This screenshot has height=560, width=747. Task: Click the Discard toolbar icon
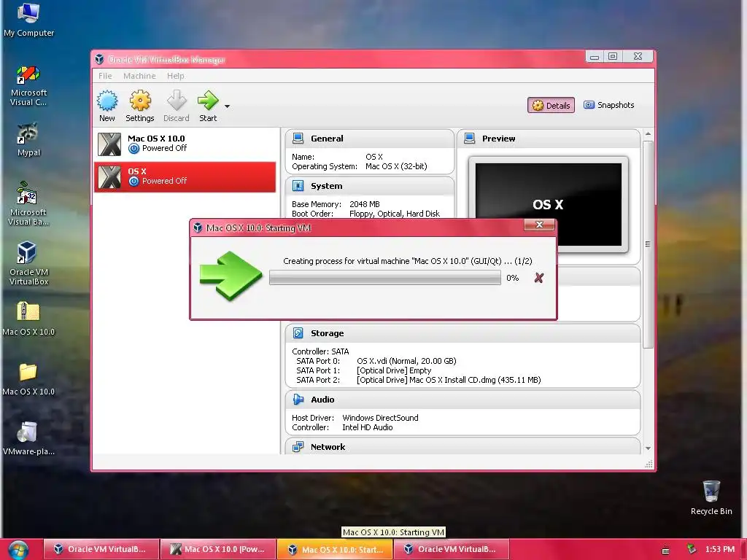[177, 101]
